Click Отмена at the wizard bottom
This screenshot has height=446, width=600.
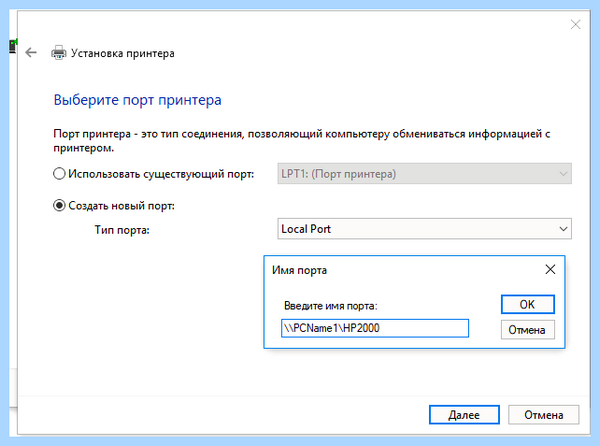[543, 415]
